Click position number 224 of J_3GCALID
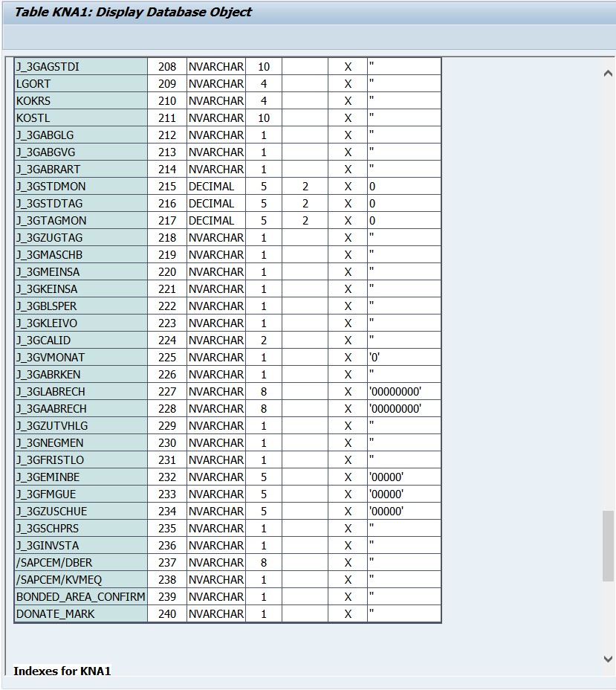The image size is (616, 690). (x=167, y=340)
